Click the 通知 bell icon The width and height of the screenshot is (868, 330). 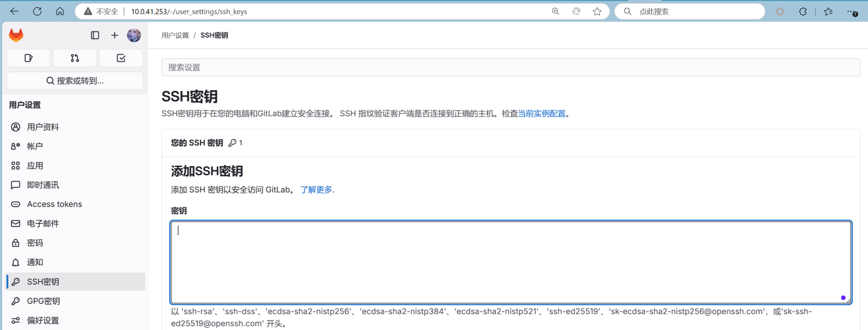(16, 262)
